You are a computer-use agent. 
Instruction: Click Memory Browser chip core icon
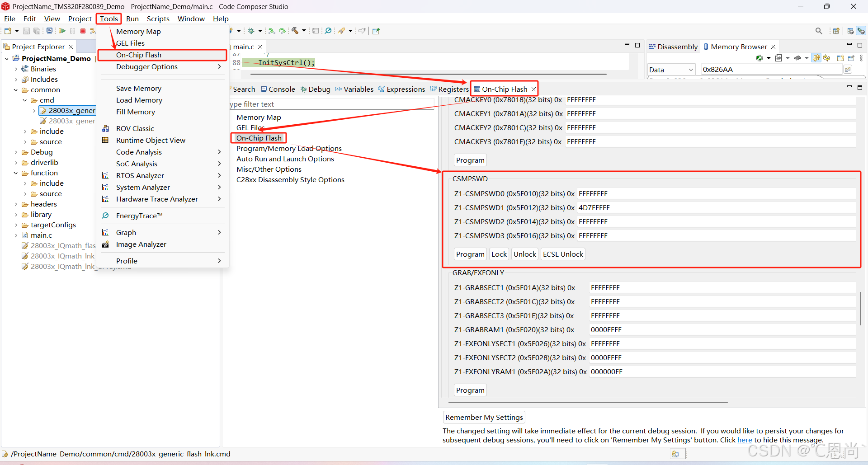coord(759,58)
